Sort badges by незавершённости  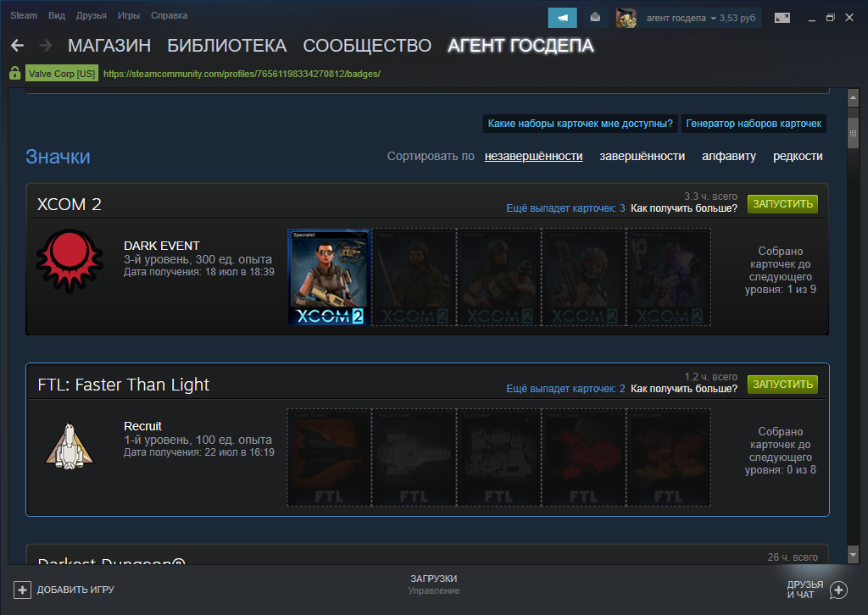pyautogui.click(x=534, y=157)
